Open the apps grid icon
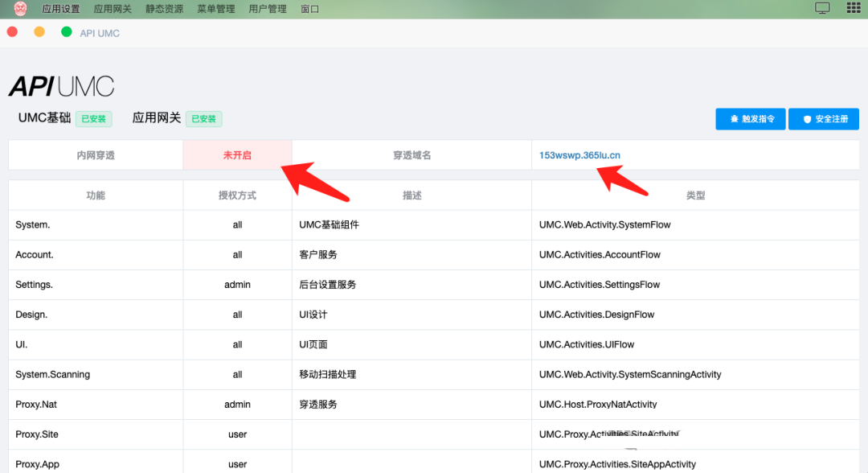The image size is (868, 473). (853, 9)
